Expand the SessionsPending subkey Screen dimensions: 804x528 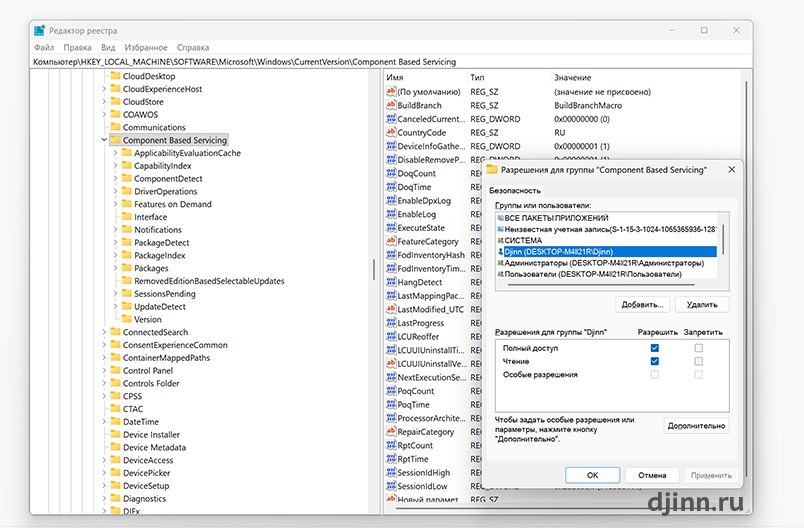(115, 294)
